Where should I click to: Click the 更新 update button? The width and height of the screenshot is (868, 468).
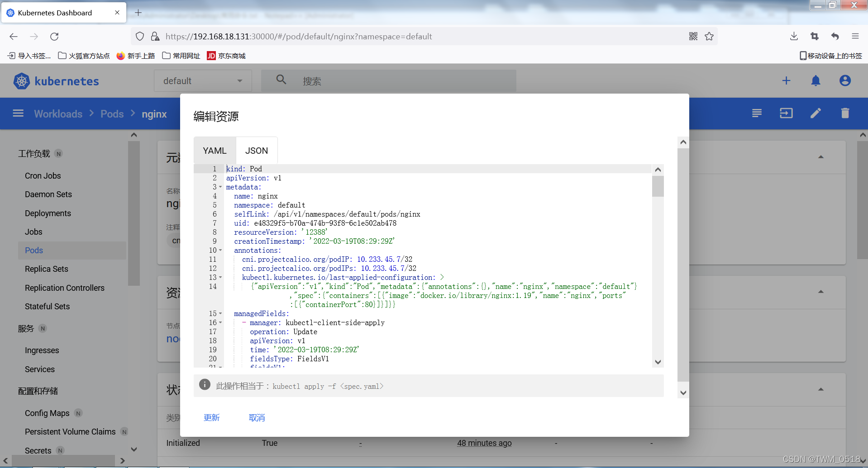coord(211,418)
